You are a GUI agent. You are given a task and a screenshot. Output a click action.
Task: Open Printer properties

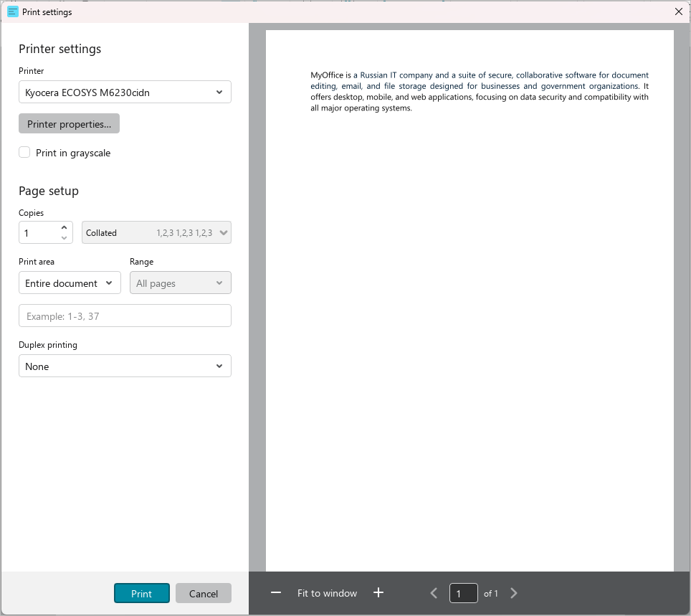point(70,123)
